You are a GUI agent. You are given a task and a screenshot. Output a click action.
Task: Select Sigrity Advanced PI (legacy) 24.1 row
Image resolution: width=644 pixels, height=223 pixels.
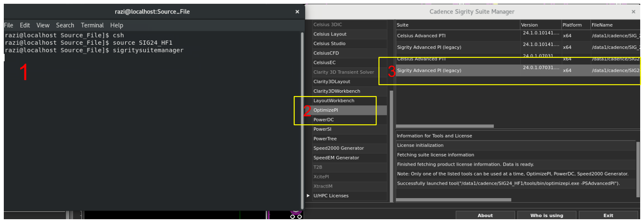518,47
